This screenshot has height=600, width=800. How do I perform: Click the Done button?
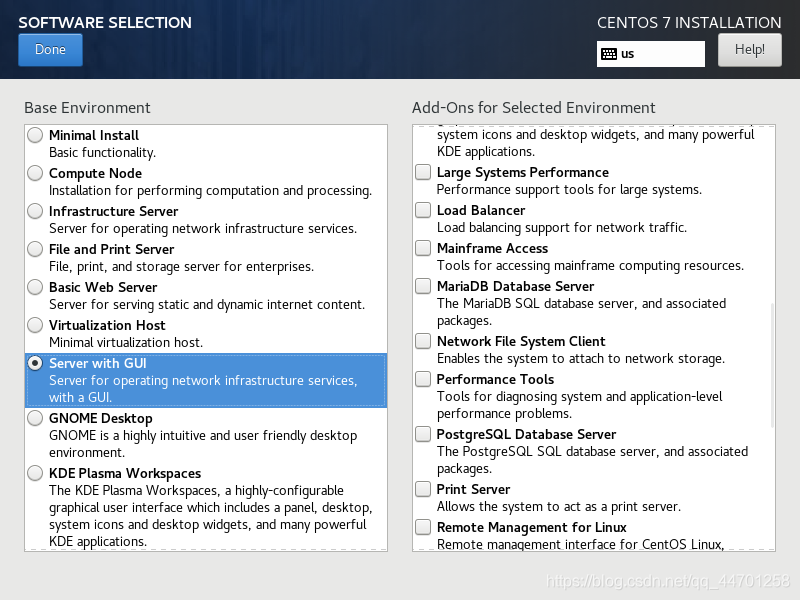click(50, 49)
